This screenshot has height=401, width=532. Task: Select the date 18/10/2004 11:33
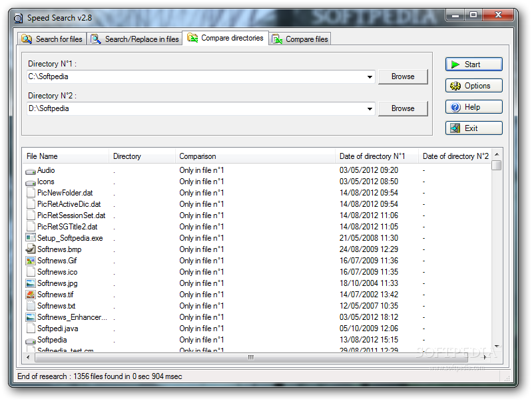click(369, 283)
